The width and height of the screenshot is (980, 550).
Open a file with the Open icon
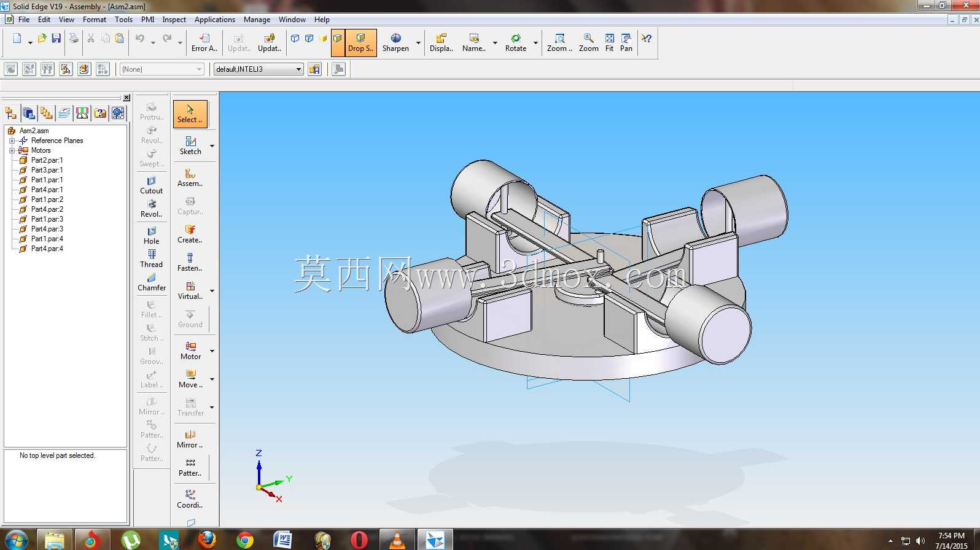pyautogui.click(x=42, y=39)
